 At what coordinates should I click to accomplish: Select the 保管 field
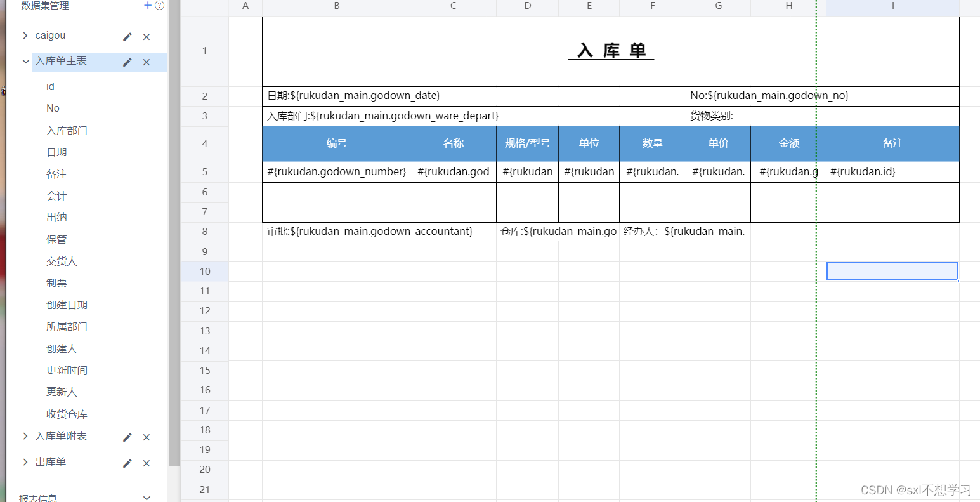(x=56, y=239)
